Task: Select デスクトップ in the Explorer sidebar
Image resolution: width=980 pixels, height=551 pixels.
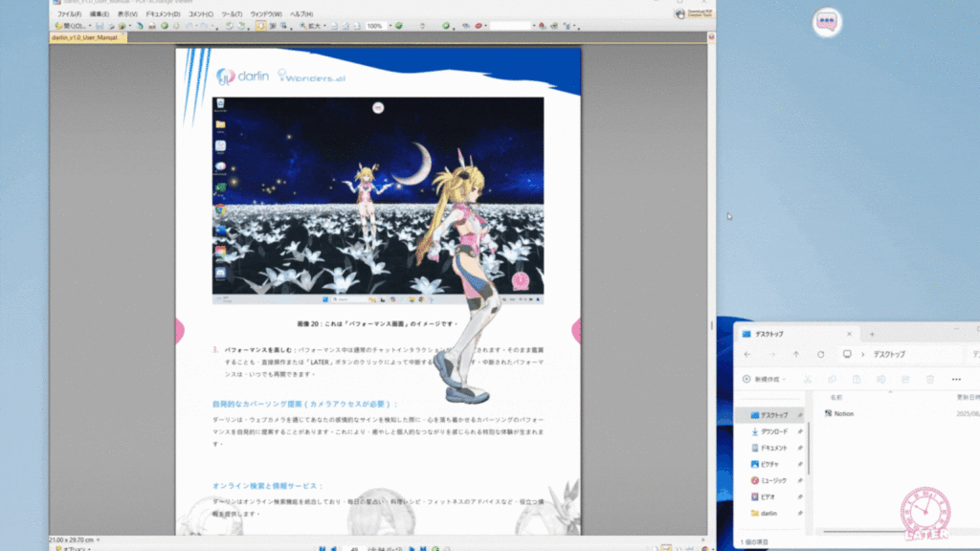Action: 769,415
